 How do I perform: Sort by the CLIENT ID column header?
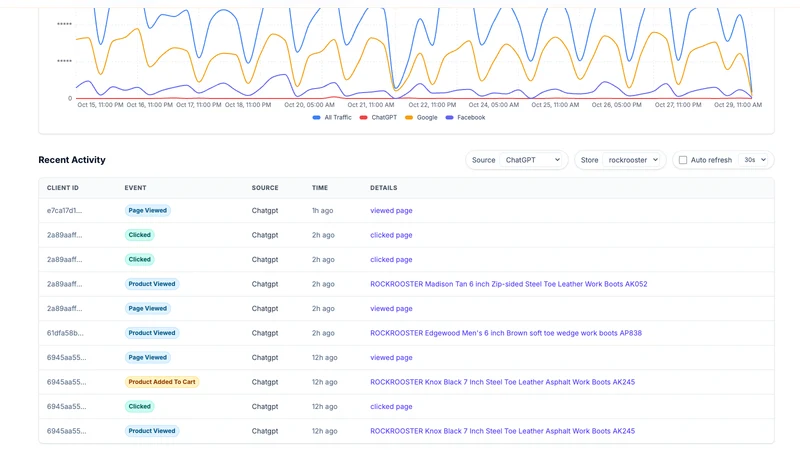point(63,188)
